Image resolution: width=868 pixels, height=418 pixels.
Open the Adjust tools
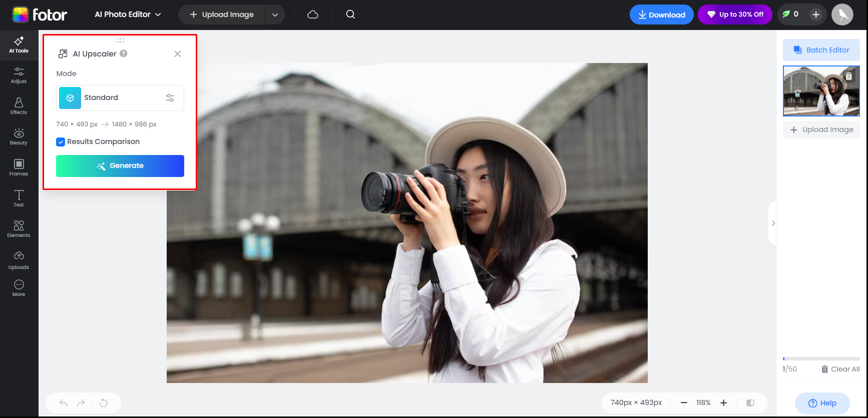coord(19,75)
